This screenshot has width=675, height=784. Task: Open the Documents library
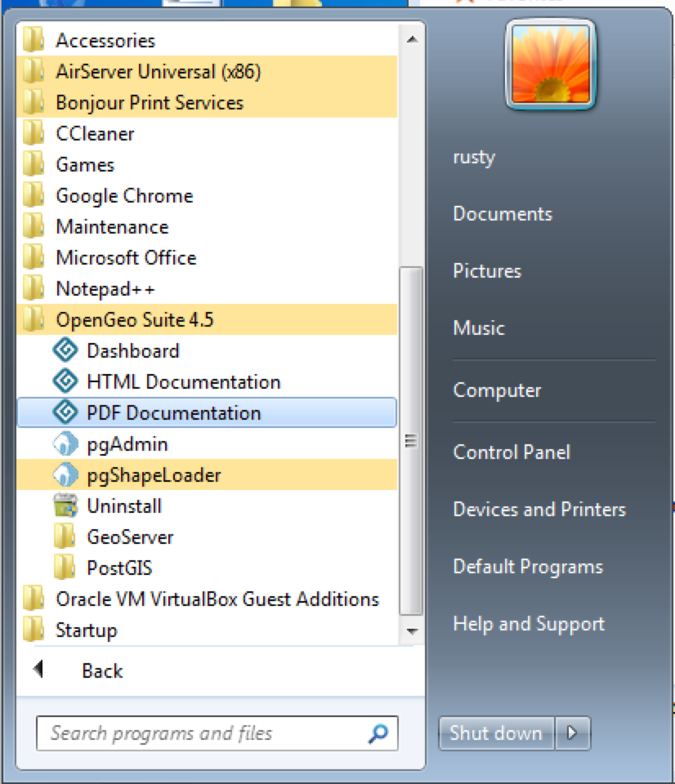point(503,214)
